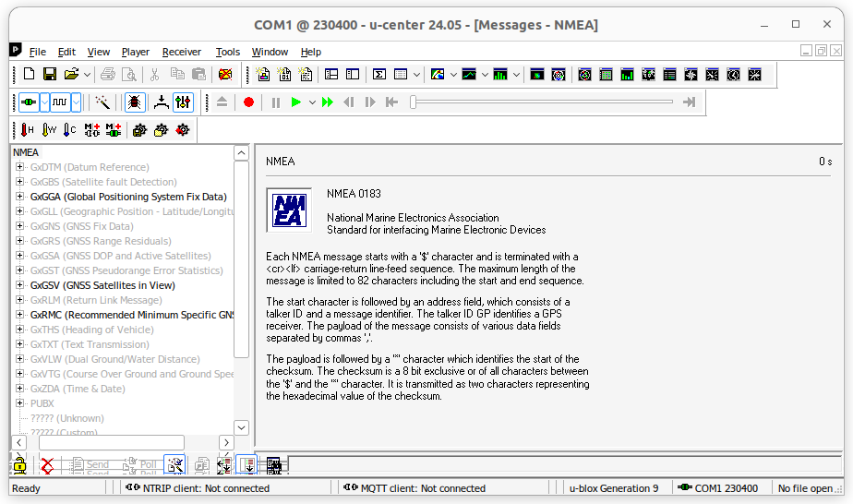Click the pause button in player toolbar
The height and width of the screenshot is (504, 853).
pyautogui.click(x=276, y=102)
